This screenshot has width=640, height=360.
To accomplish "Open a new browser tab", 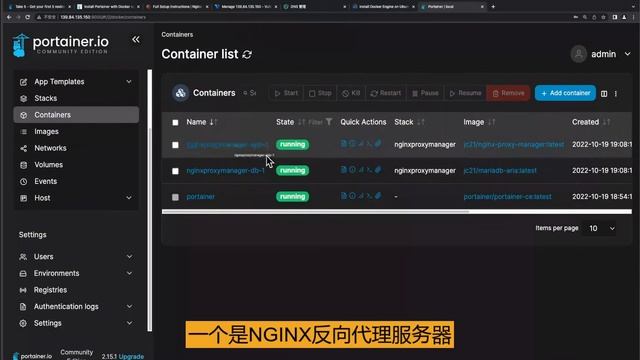I will 493,7.
